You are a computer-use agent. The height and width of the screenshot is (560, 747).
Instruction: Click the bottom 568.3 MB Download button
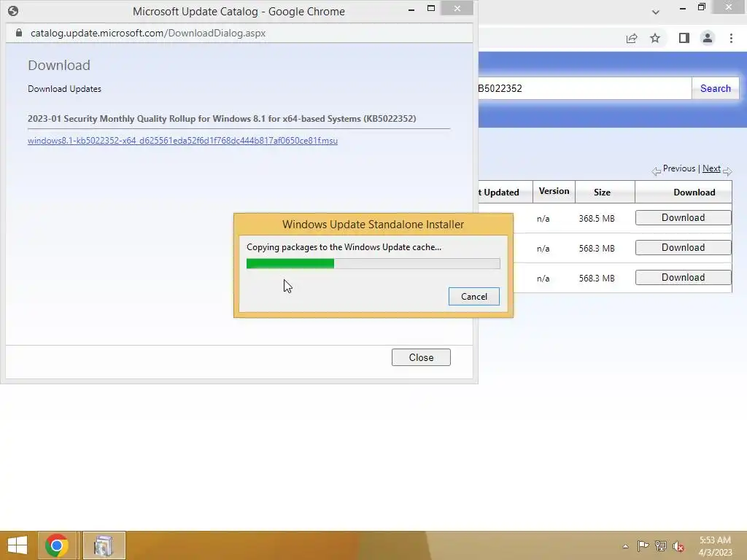click(x=683, y=278)
